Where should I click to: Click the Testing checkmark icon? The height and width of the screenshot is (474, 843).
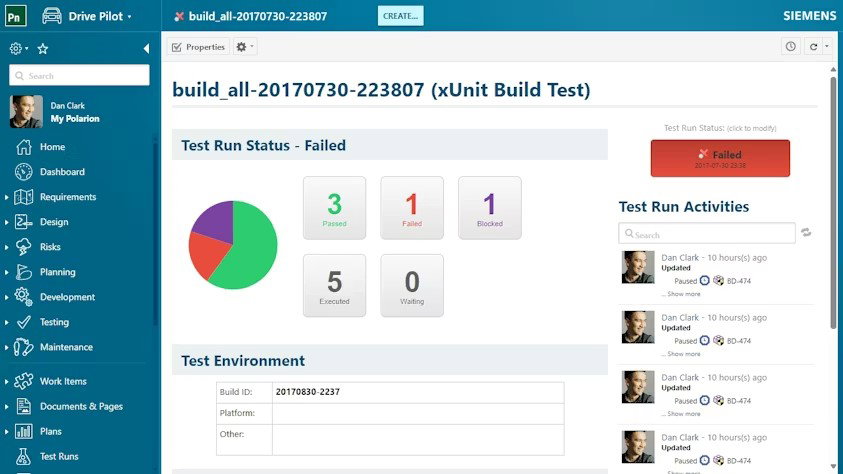click(24, 322)
